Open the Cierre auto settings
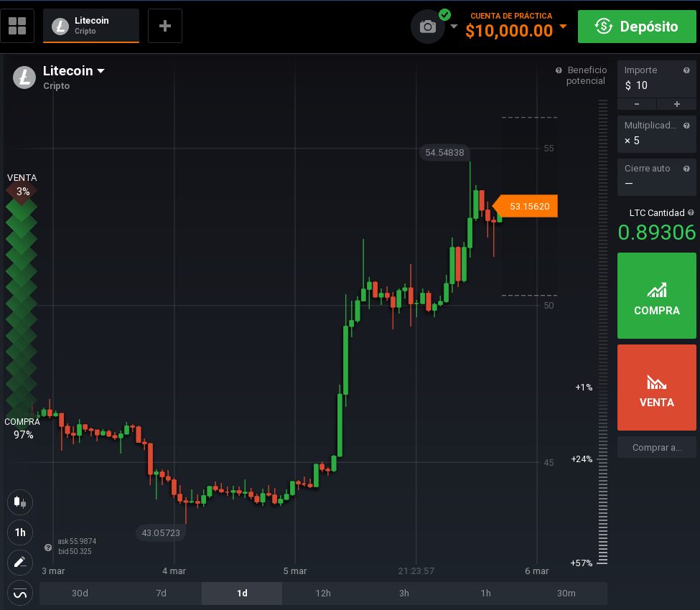Image resolution: width=700 pixels, height=610 pixels. pos(657,177)
